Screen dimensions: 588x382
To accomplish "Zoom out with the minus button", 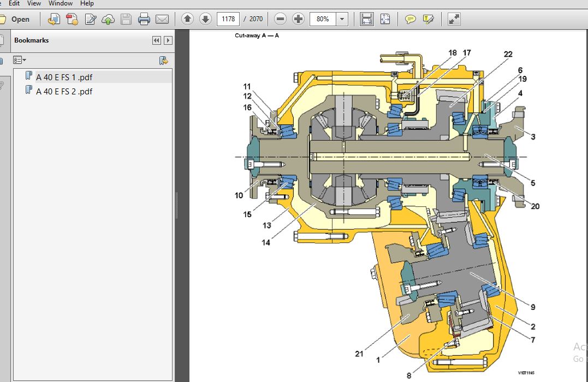I will (x=280, y=19).
